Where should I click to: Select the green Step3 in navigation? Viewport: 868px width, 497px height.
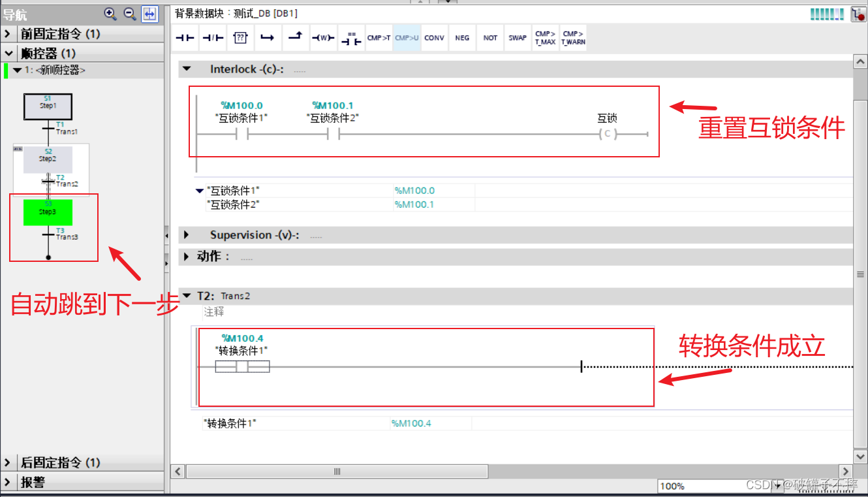pyautogui.click(x=48, y=212)
